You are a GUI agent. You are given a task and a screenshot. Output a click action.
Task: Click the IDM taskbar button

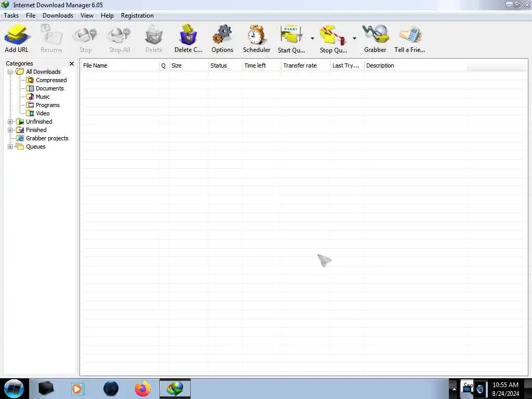click(x=175, y=389)
